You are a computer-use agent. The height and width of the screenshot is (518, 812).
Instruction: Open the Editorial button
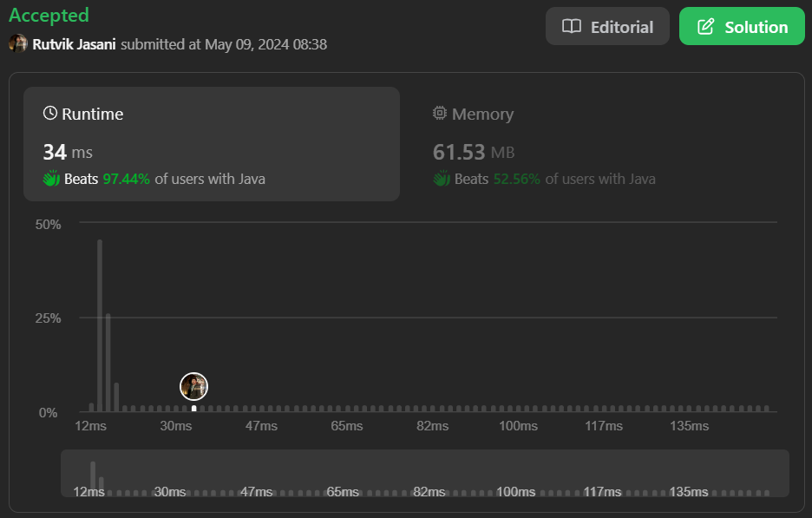(607, 26)
